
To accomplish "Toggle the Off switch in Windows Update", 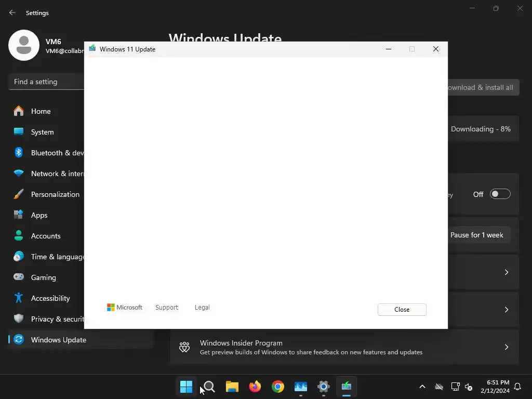I will pyautogui.click(x=500, y=194).
